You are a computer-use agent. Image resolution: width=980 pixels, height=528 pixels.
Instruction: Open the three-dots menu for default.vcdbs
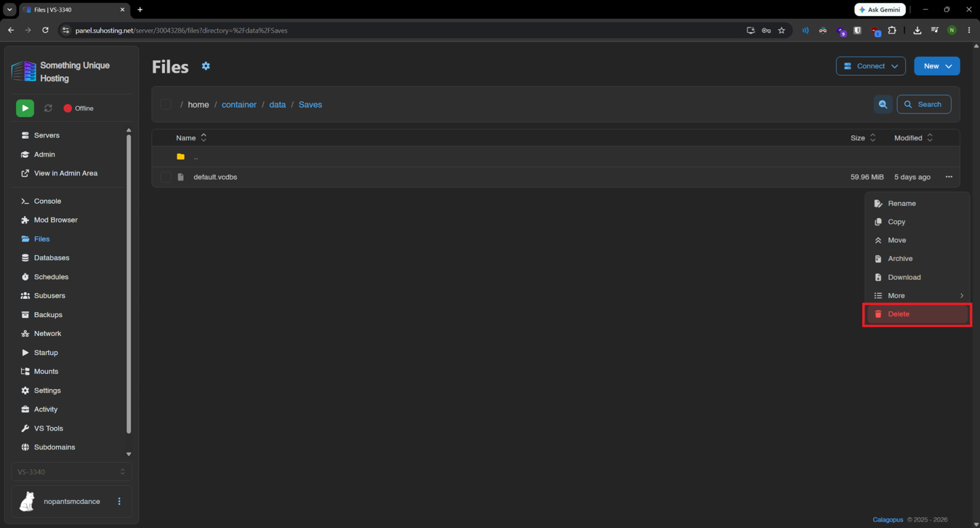coord(949,177)
